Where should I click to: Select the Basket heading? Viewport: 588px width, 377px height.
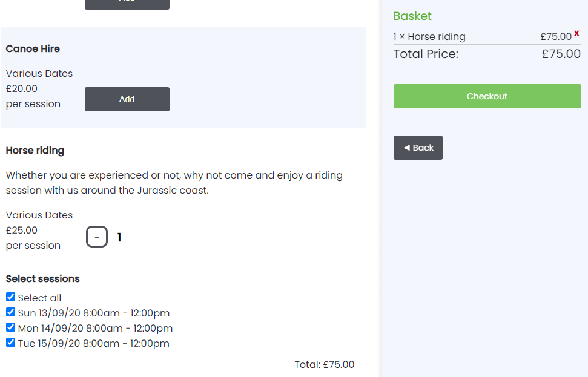(x=412, y=16)
